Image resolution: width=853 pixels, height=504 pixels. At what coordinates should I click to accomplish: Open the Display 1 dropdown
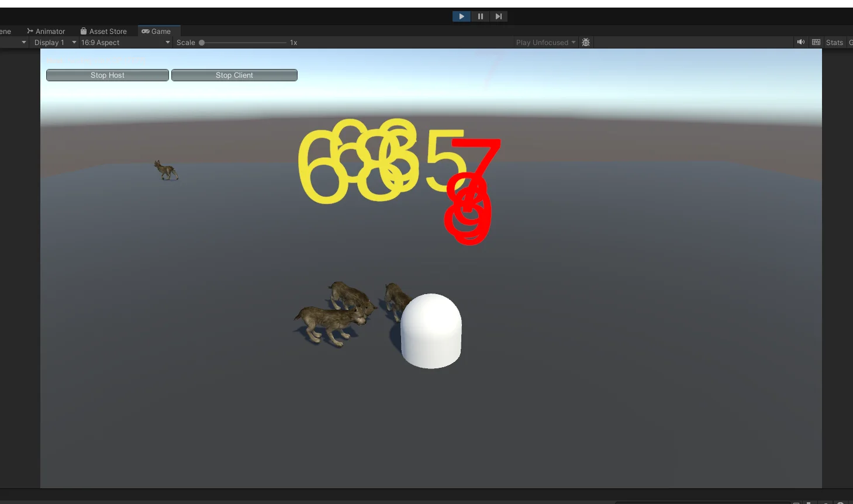[55, 43]
